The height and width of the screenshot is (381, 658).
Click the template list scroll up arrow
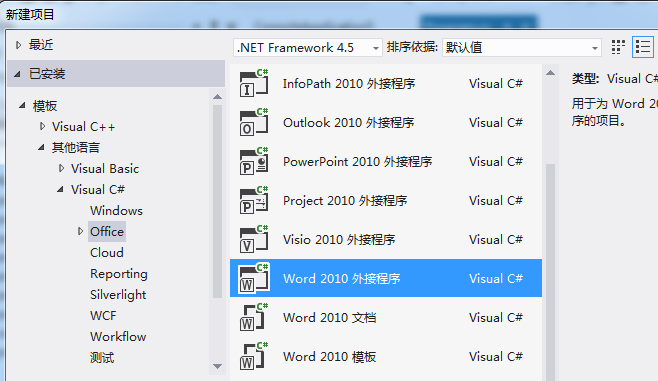point(551,73)
